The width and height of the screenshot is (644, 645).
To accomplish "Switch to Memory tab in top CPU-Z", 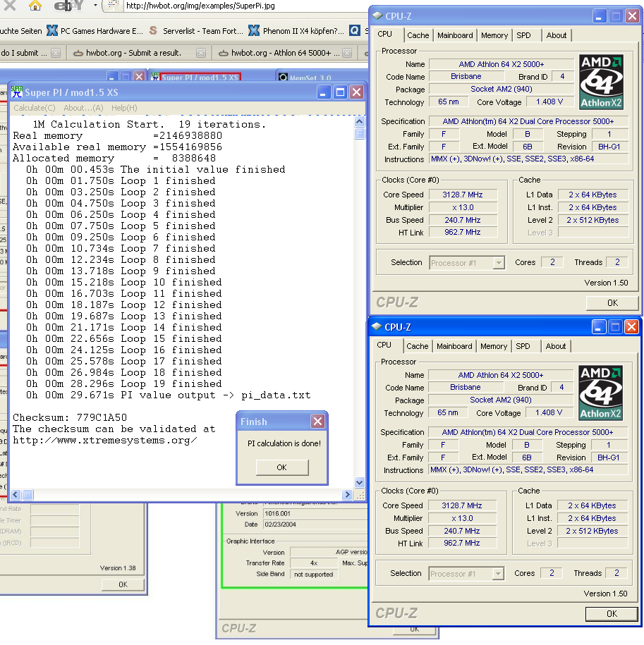I will (x=494, y=35).
